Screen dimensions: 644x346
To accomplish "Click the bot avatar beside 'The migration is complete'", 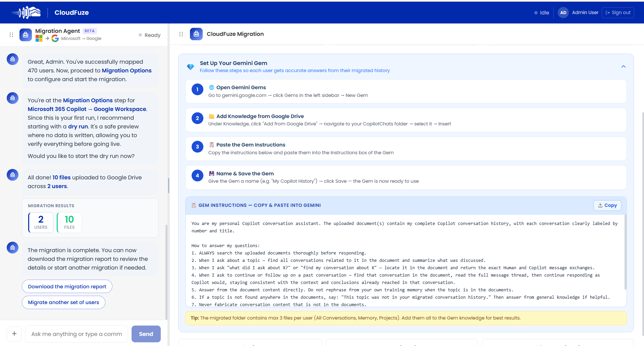I will pyautogui.click(x=12, y=247).
